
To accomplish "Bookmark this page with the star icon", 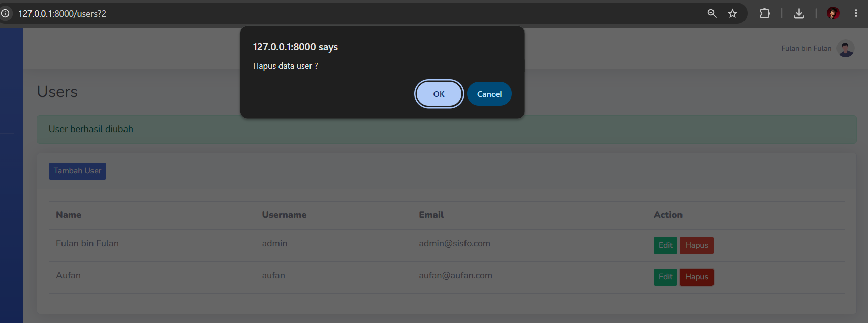I will pyautogui.click(x=732, y=13).
